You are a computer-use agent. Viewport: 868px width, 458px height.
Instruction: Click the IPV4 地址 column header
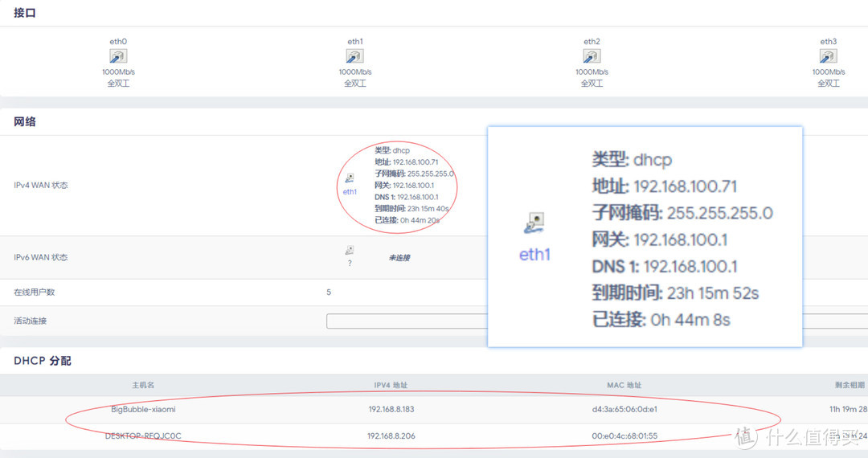pos(391,385)
